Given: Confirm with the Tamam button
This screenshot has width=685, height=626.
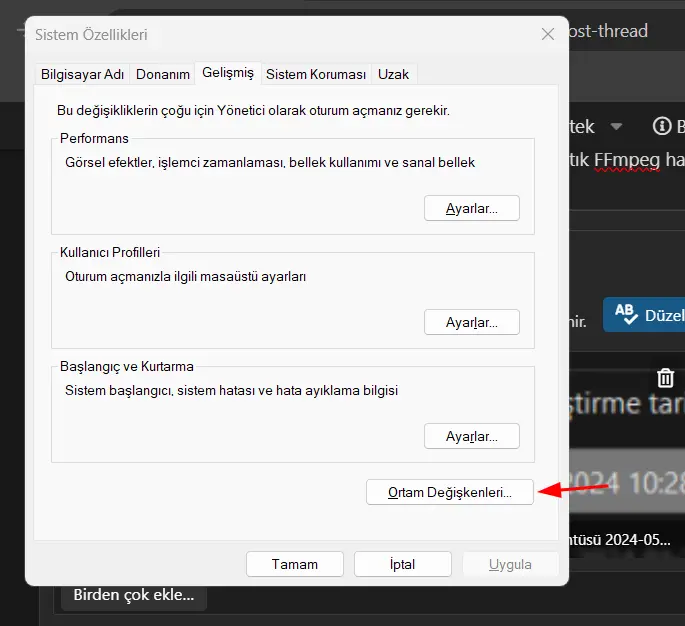Looking at the screenshot, I should pyautogui.click(x=294, y=564).
